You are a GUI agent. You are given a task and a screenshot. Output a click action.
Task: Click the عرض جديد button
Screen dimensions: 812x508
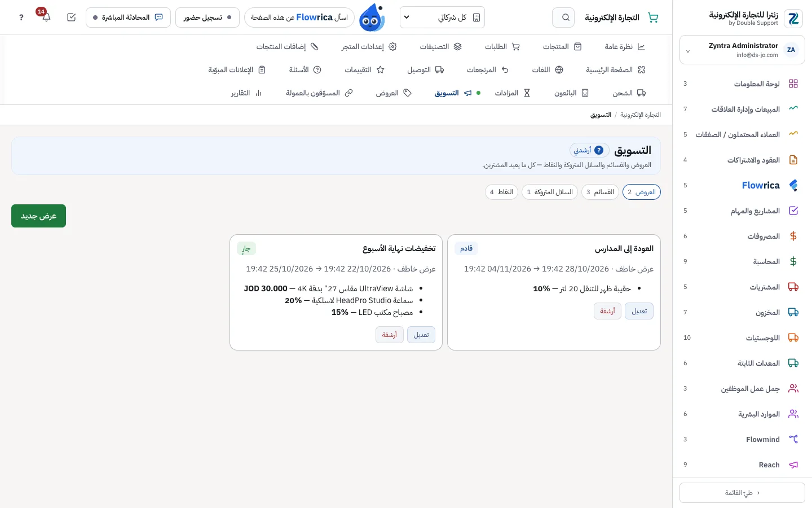point(38,216)
